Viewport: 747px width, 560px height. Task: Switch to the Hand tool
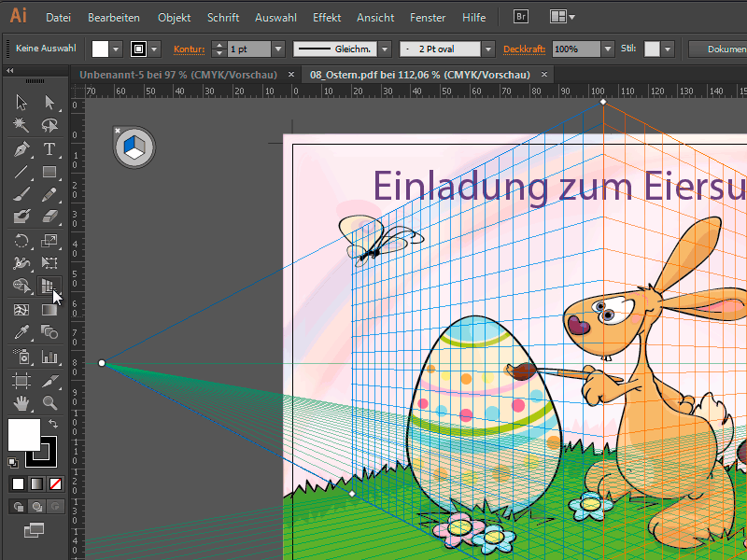21,403
